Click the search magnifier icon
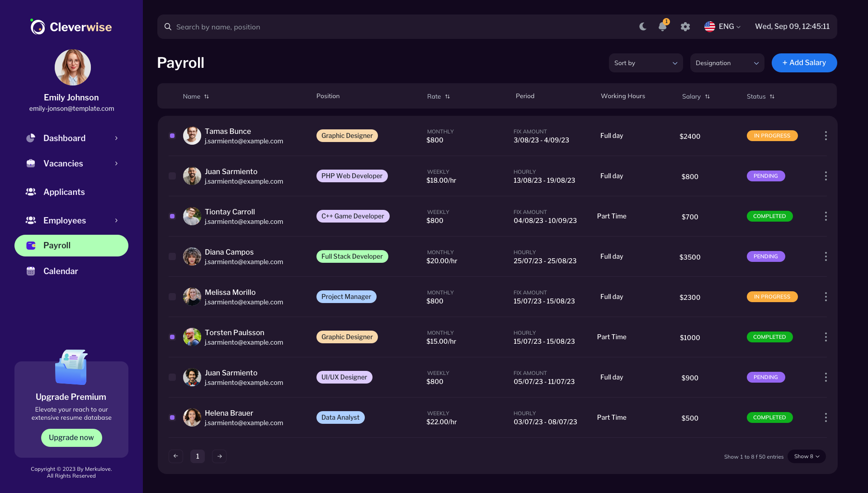Screen dimensions: 868x493 168,27
